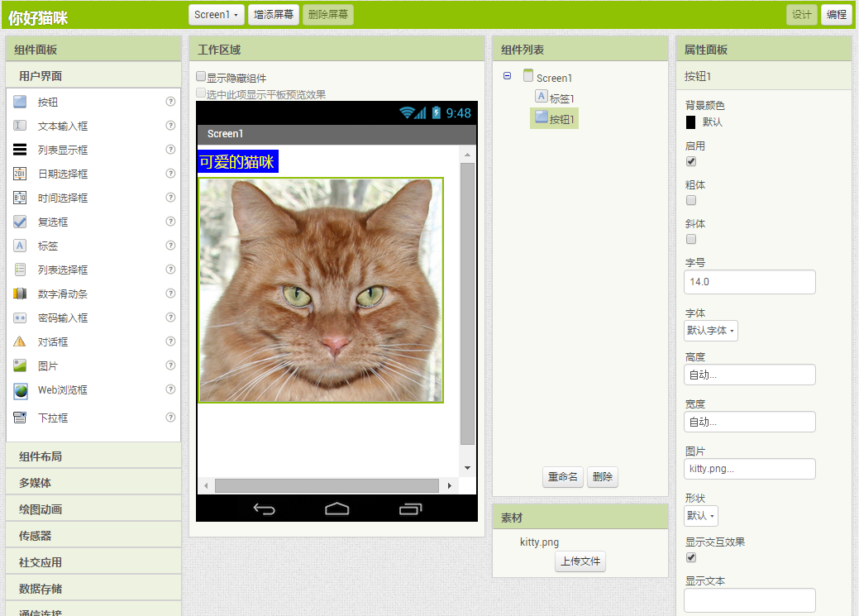Select the 对话框 notifier warning icon

(x=21, y=341)
